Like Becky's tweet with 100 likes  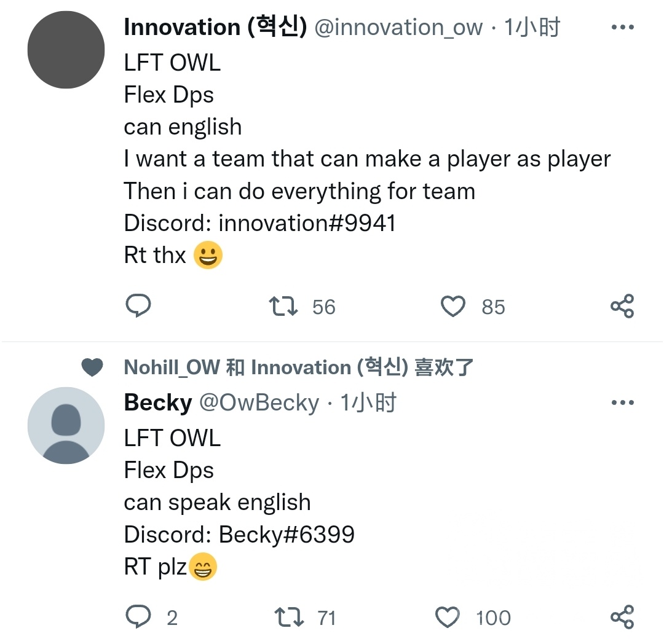pos(447,617)
